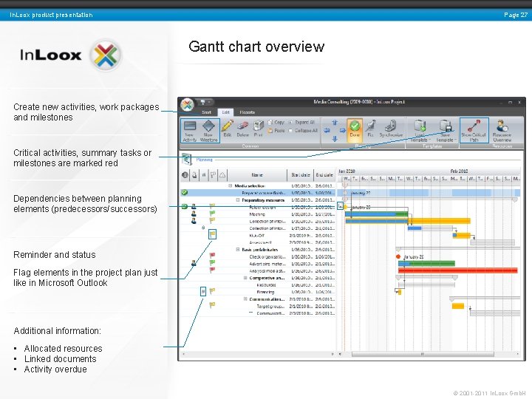This screenshot has width=532, height=399.
Task: Click done checkmark on Preparation phase row
Action: [x=185, y=193]
